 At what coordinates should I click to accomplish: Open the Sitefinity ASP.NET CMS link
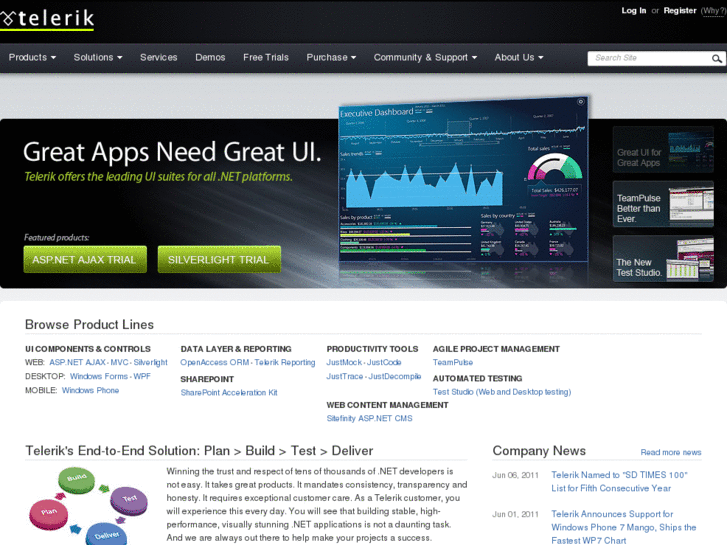point(370,418)
